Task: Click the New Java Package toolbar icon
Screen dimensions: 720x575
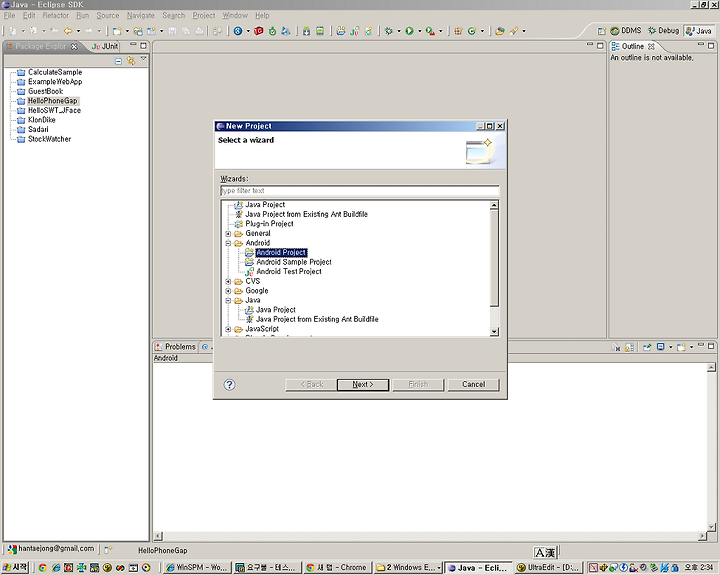Action: [458, 31]
